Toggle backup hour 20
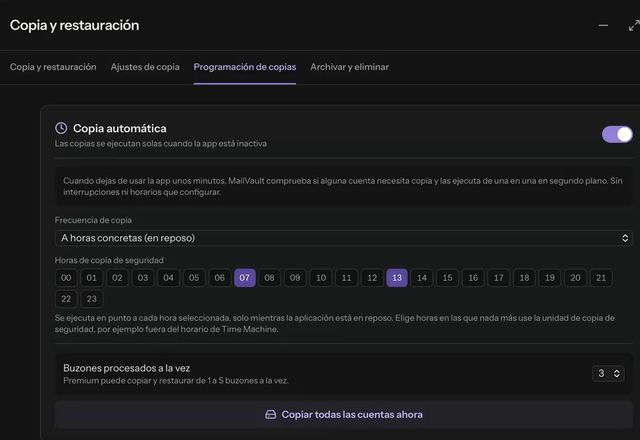This screenshot has width=640, height=440. tap(576, 278)
